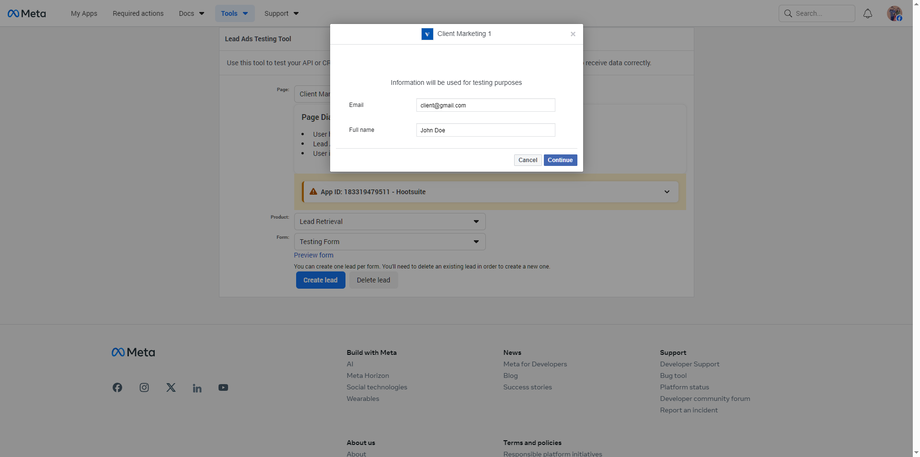Image resolution: width=920 pixels, height=457 pixels.
Task: Open Platform status link
Action: (x=684, y=387)
